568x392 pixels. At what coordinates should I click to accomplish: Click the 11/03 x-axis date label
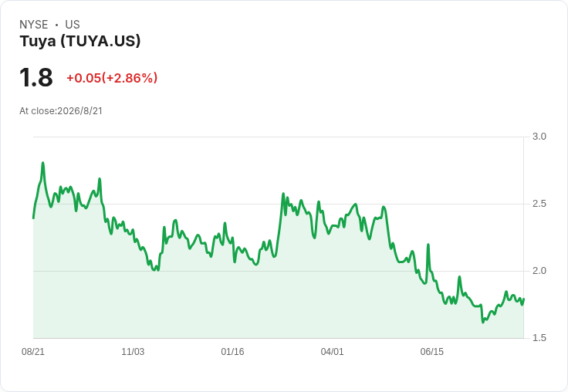(133, 352)
